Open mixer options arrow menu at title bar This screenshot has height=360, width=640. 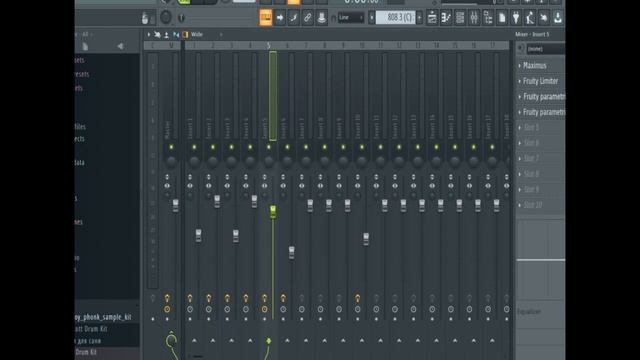point(149,35)
